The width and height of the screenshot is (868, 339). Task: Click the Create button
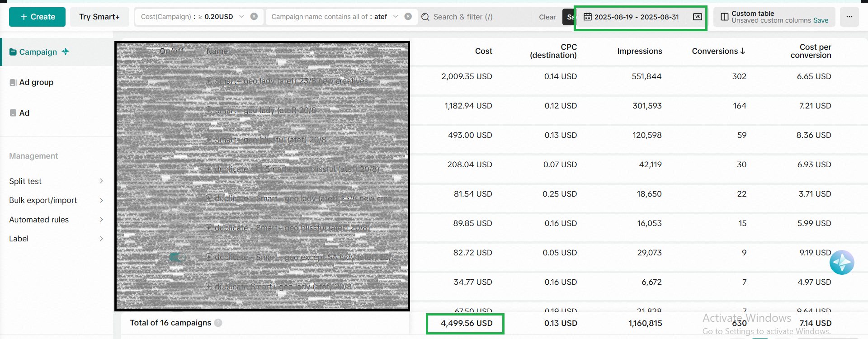click(38, 17)
